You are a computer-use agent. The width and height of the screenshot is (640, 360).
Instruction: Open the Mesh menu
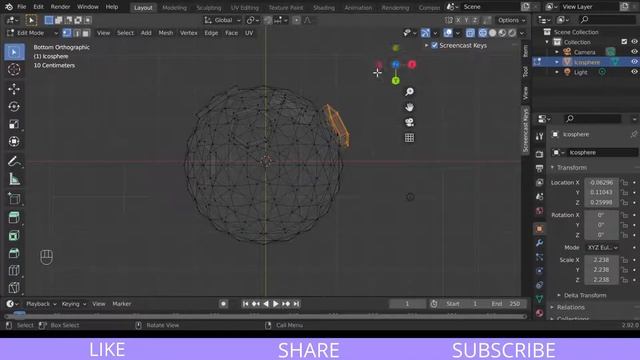166,33
